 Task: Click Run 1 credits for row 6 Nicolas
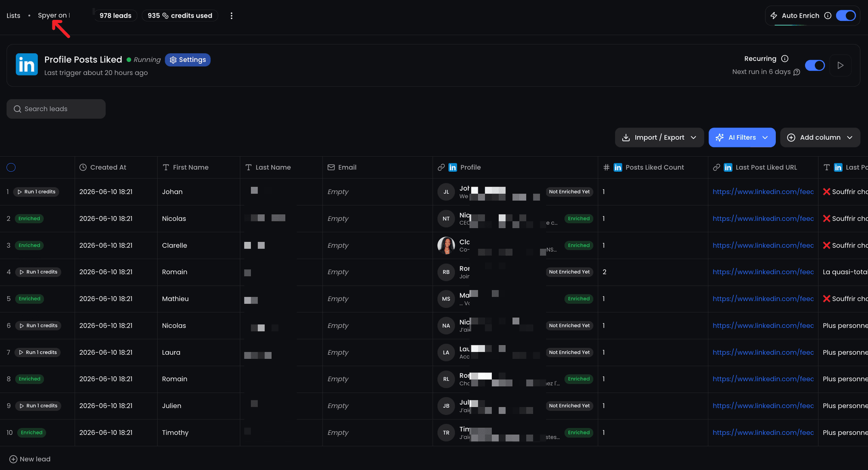pos(38,326)
